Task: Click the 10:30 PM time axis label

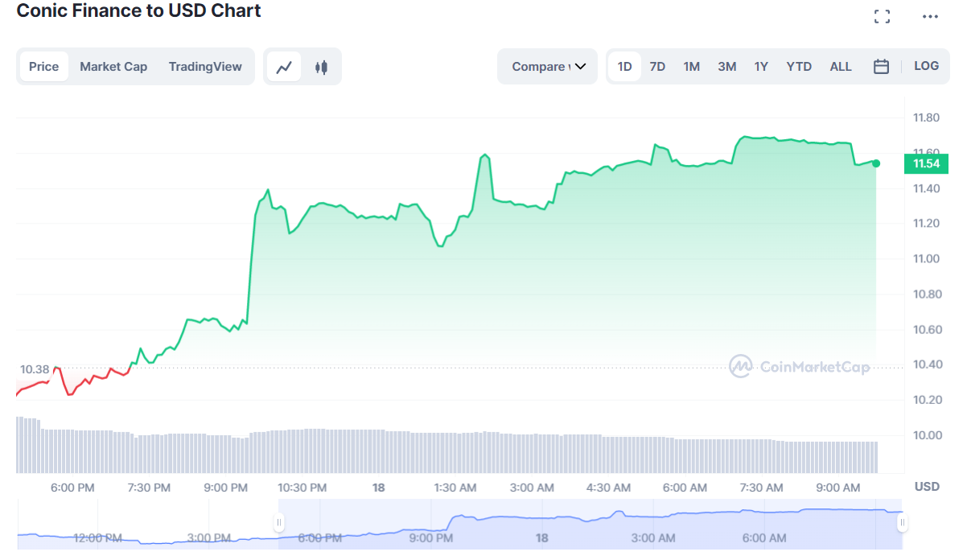Action: (302, 488)
